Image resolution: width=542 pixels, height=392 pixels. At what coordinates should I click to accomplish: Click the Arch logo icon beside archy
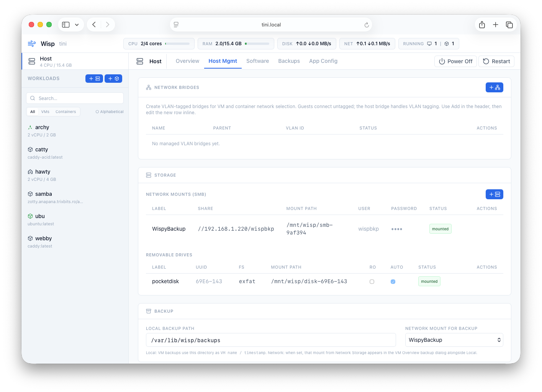tap(30, 127)
